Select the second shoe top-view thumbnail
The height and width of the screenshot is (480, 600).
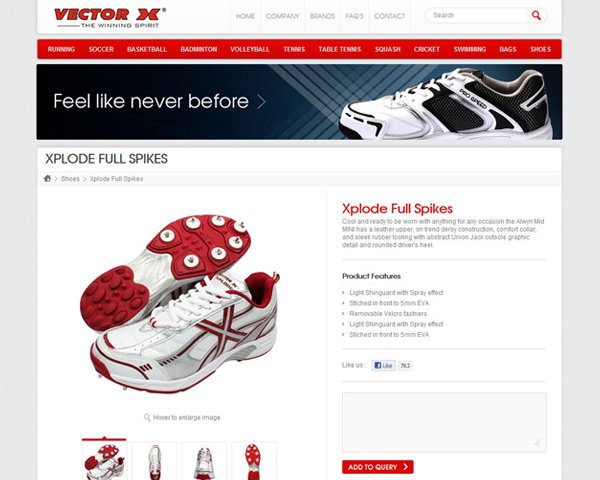coord(154,461)
